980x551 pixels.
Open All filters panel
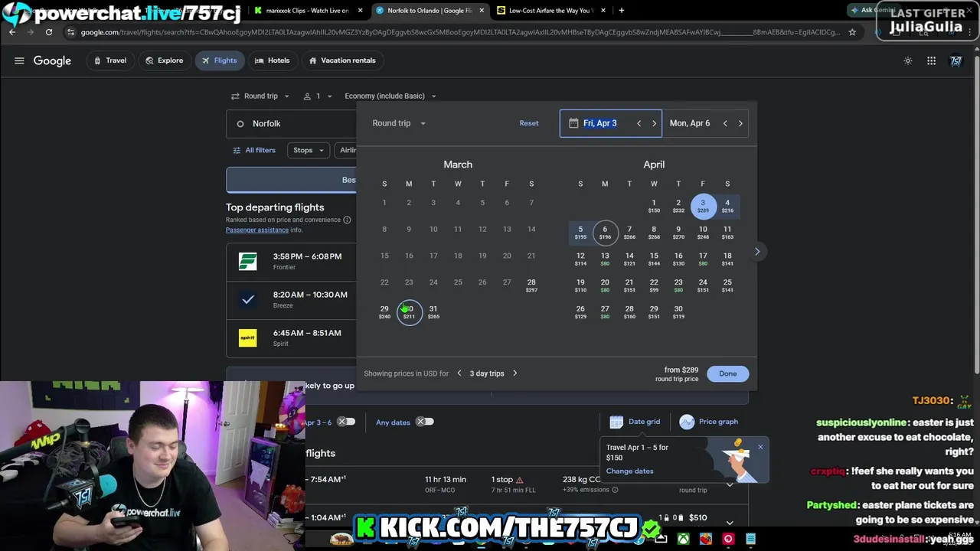pos(254,150)
